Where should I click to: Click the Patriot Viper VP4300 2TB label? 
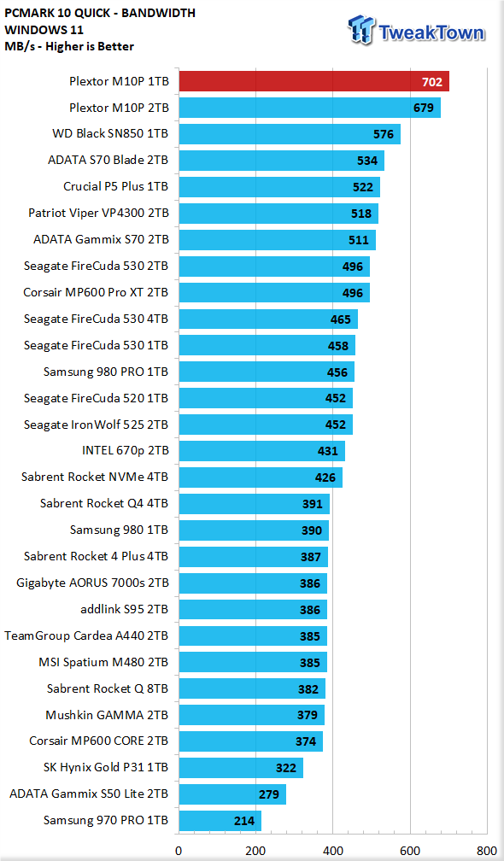[98, 214]
